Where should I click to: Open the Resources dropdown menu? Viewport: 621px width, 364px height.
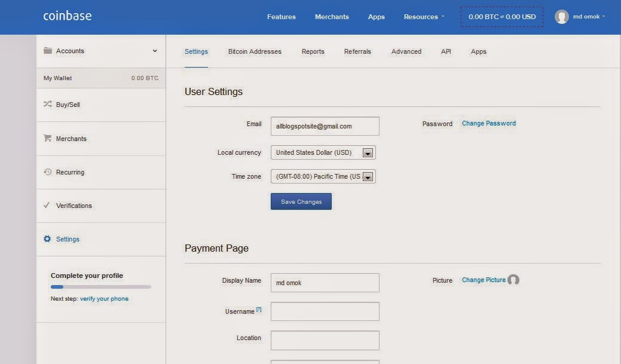(423, 17)
